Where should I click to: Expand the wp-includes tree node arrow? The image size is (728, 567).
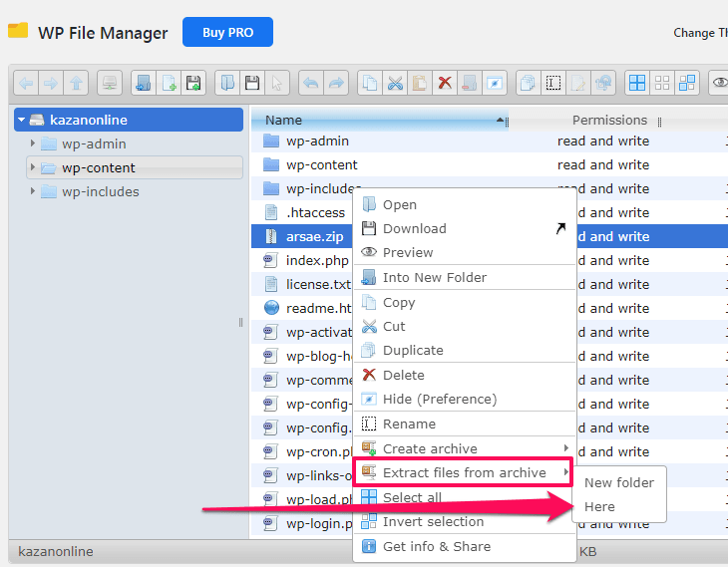pos(33,191)
